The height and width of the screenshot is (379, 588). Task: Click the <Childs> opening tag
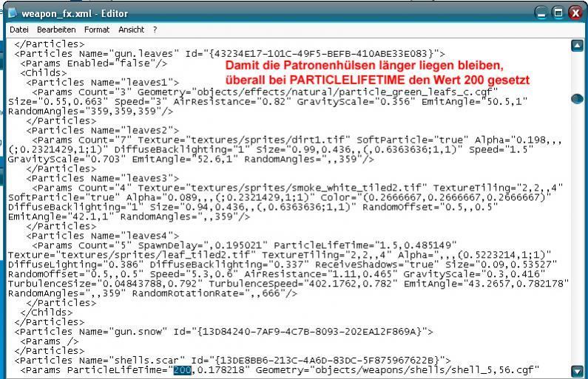tap(43, 72)
